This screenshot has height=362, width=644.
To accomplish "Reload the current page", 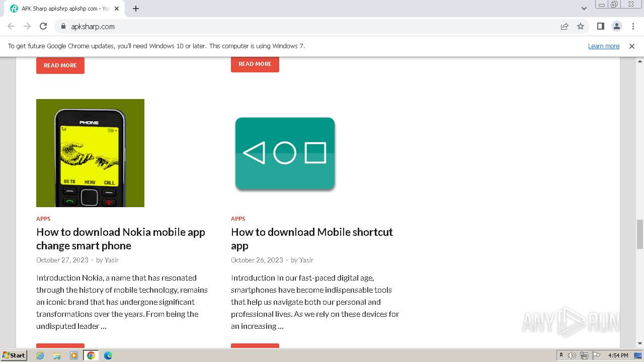I will point(43,26).
